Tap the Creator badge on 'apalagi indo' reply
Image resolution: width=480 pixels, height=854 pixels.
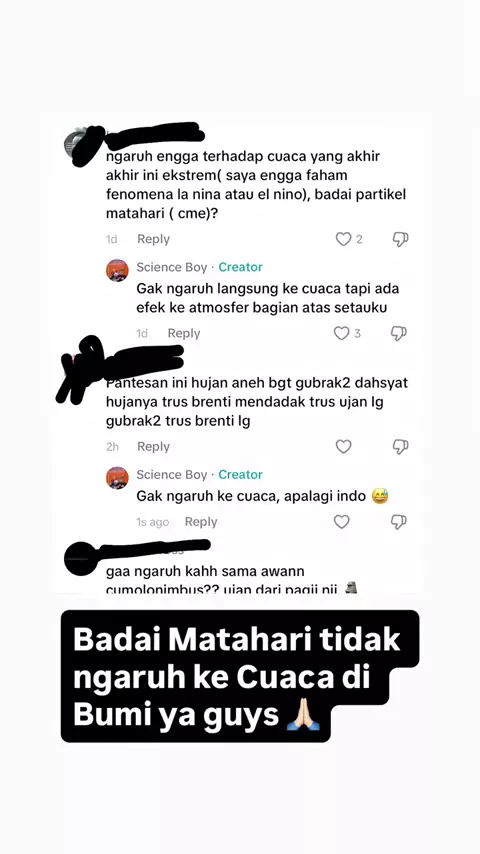point(240,474)
